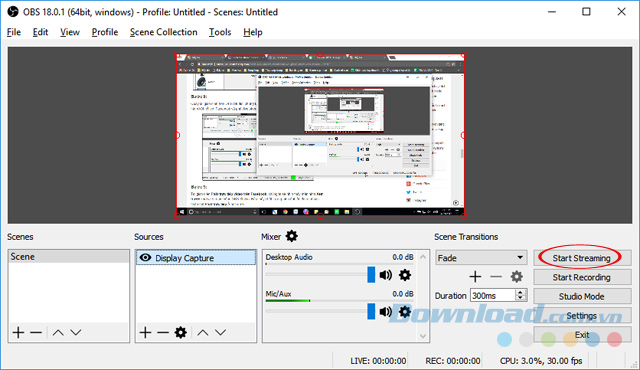Viewport: 640px width, 370px height.
Task: Remove selected scene with minus icon
Action: coord(36,332)
